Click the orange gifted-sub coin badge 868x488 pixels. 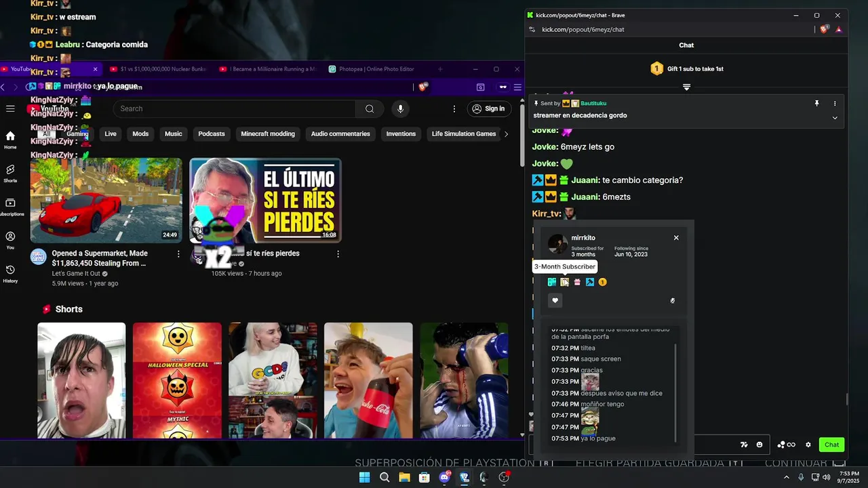coord(602,282)
